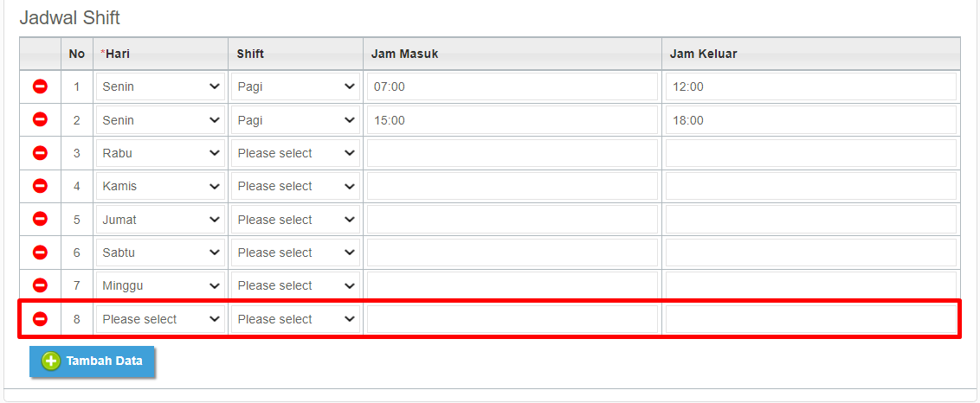Click Jam Masuk field with 07:00
The image size is (980, 403).
click(x=512, y=86)
